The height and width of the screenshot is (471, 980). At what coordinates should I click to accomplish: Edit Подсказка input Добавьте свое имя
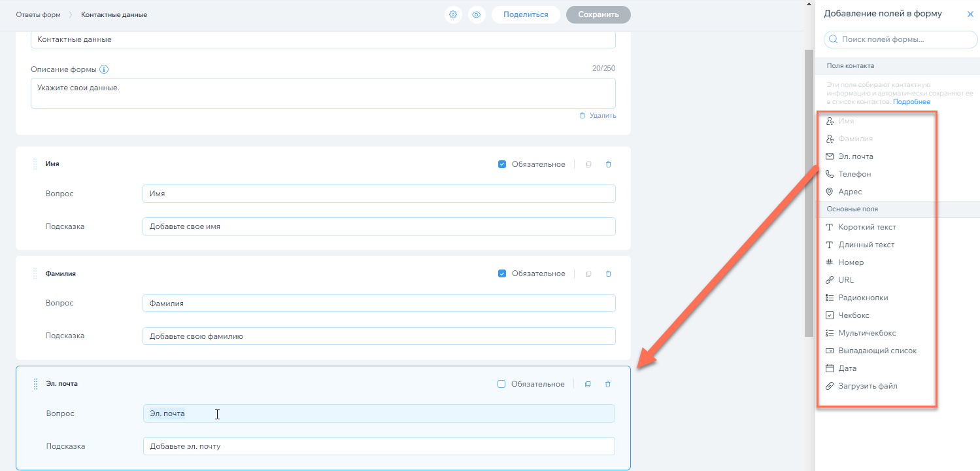pos(379,226)
